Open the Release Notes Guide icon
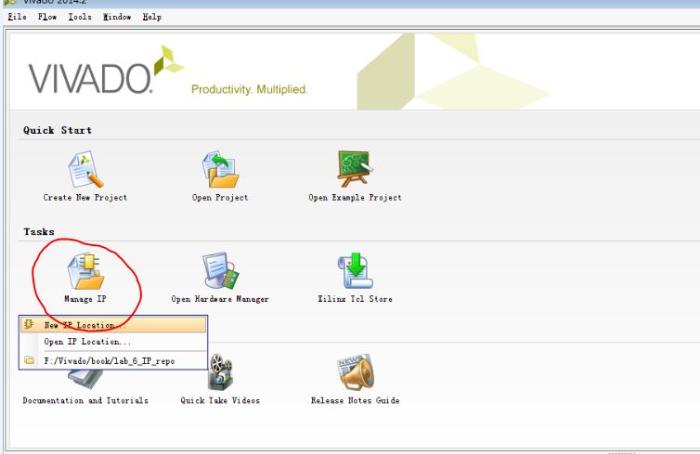Image resolution: width=700 pixels, height=454 pixels. [x=355, y=373]
